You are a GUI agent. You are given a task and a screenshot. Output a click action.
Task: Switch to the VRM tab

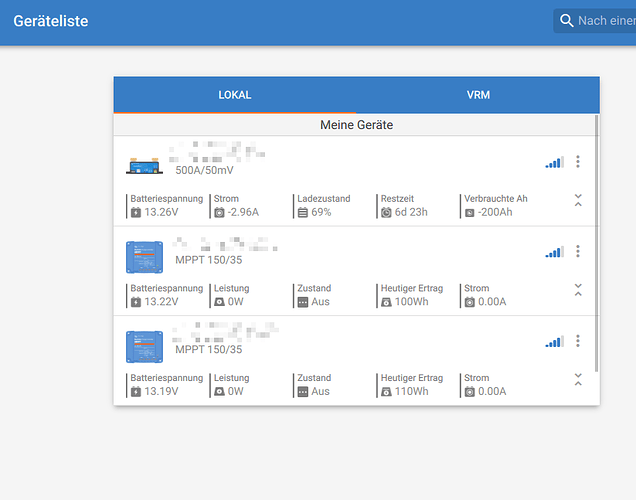click(x=478, y=95)
